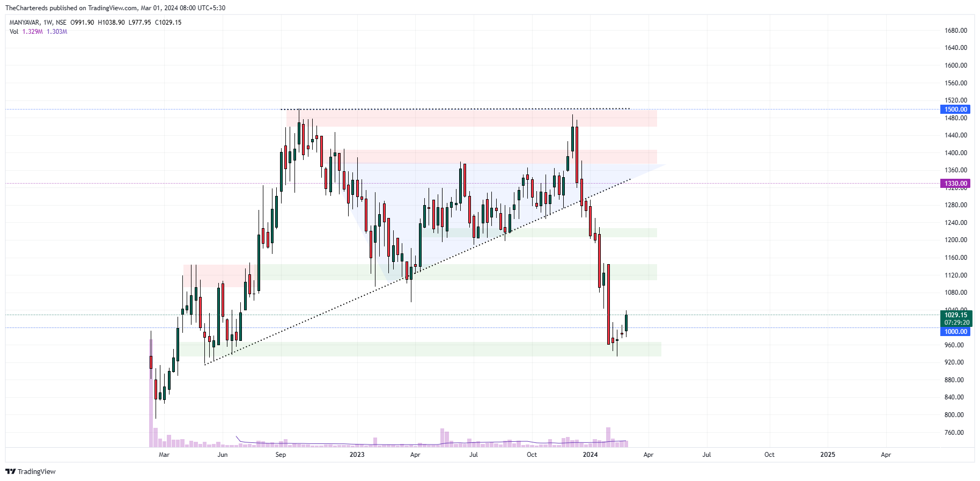This screenshot has height=481, width=980.
Task: Click the 760.00 price axis label
Action: click(954, 433)
